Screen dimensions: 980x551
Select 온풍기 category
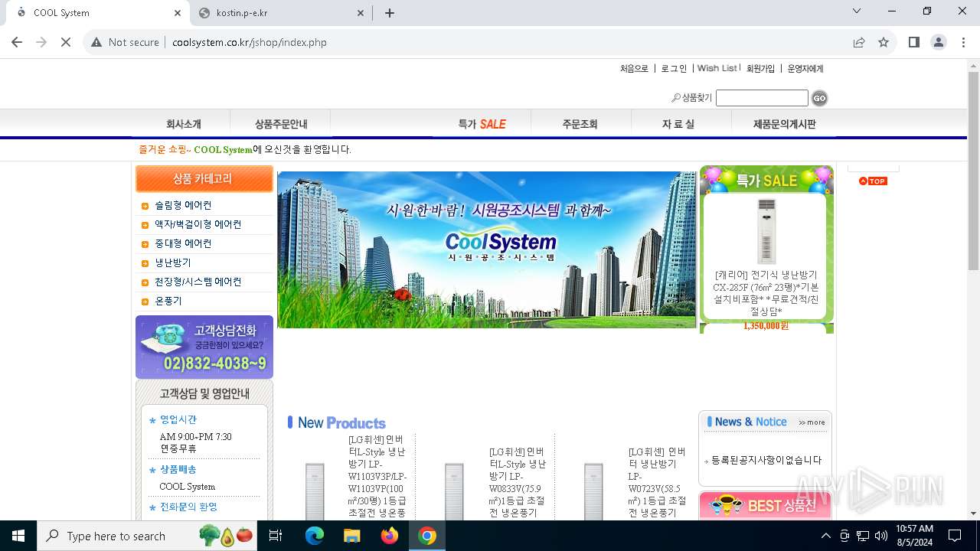168,301
